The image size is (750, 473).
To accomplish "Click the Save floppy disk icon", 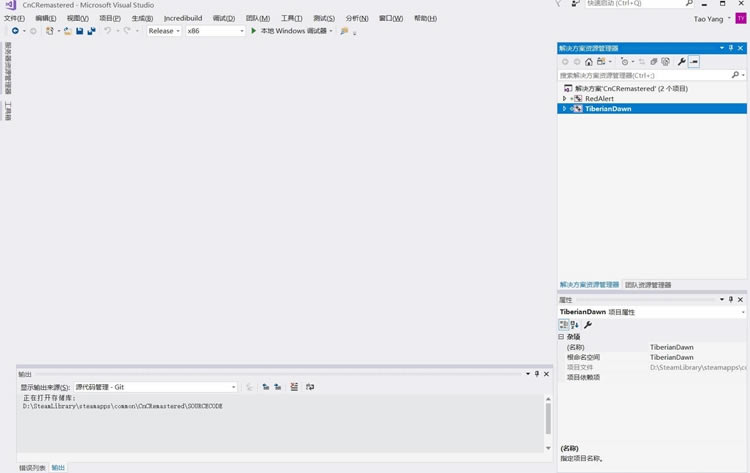I will pyautogui.click(x=79, y=31).
